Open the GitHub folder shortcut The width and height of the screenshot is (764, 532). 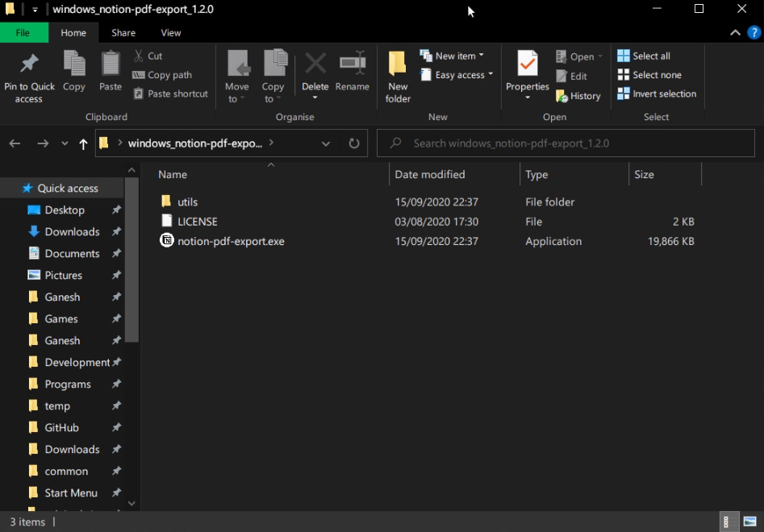61,427
